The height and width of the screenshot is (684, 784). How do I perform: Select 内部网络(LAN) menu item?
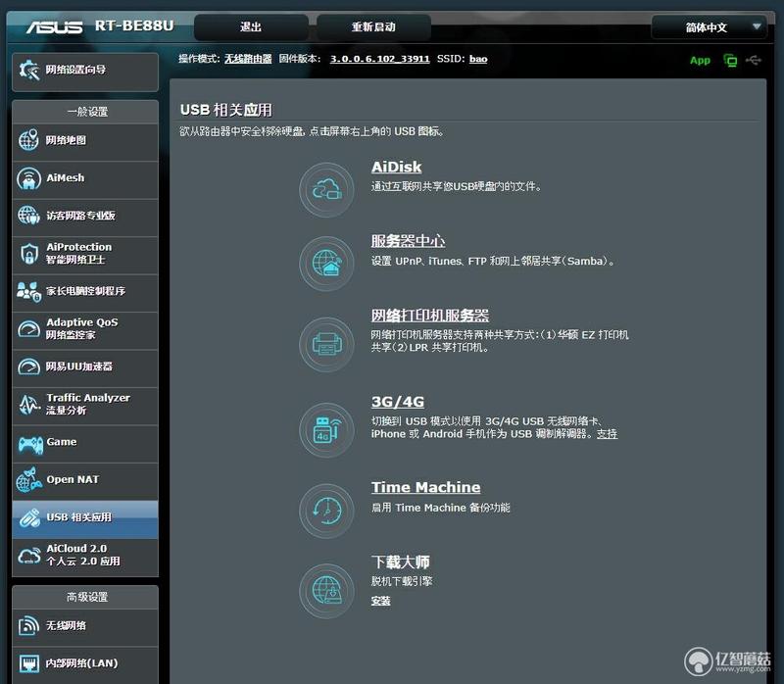(85, 664)
